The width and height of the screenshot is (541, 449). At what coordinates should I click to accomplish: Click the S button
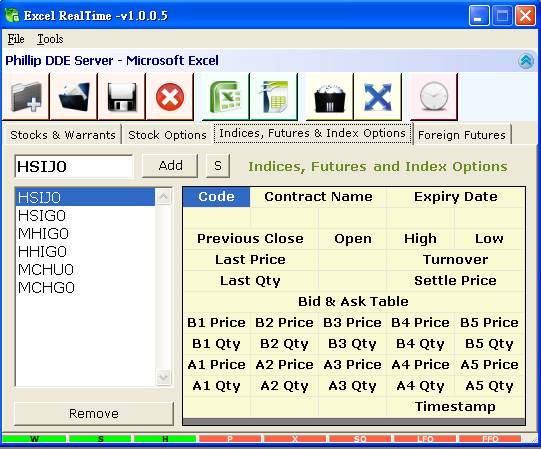(x=218, y=166)
